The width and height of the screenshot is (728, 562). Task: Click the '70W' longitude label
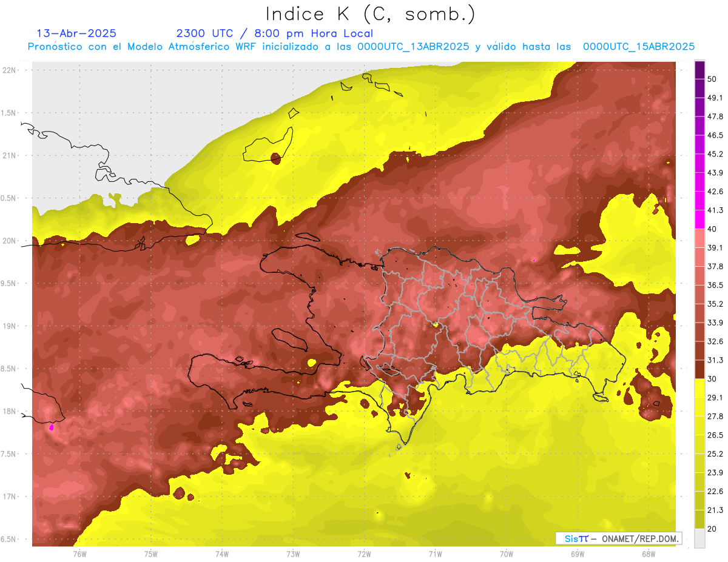[507, 554]
